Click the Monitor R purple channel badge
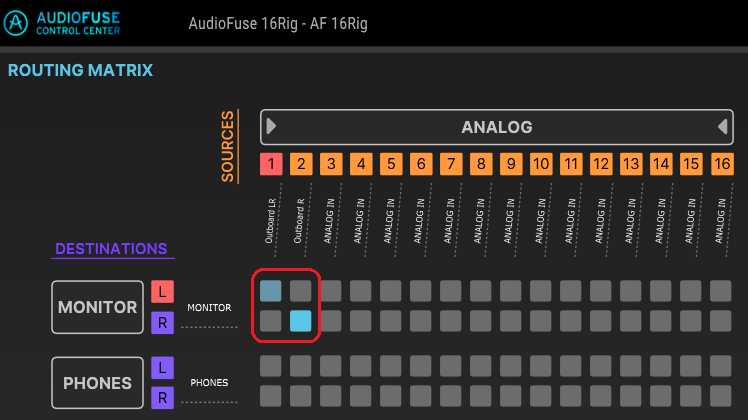Image resolution: width=748 pixels, height=420 pixels. (x=163, y=323)
